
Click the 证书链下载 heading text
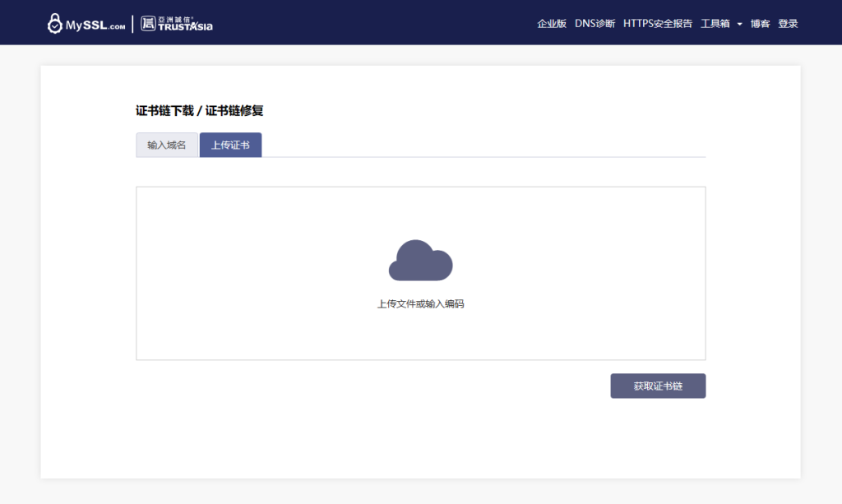pos(164,111)
